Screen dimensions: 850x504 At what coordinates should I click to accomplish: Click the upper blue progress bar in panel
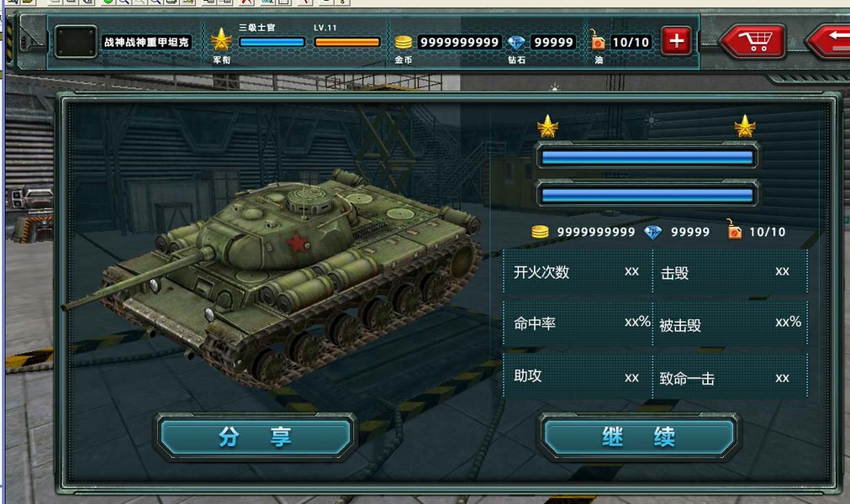point(647,158)
